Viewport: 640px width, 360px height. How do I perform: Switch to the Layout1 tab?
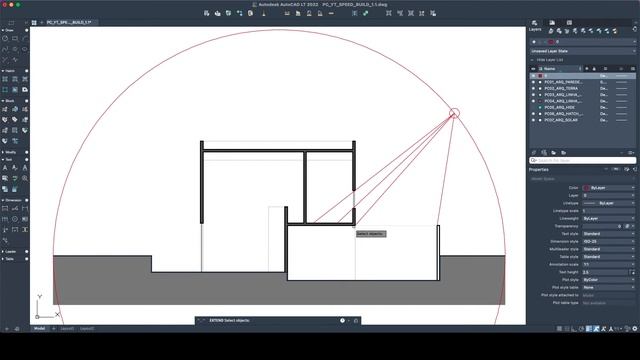(67, 329)
